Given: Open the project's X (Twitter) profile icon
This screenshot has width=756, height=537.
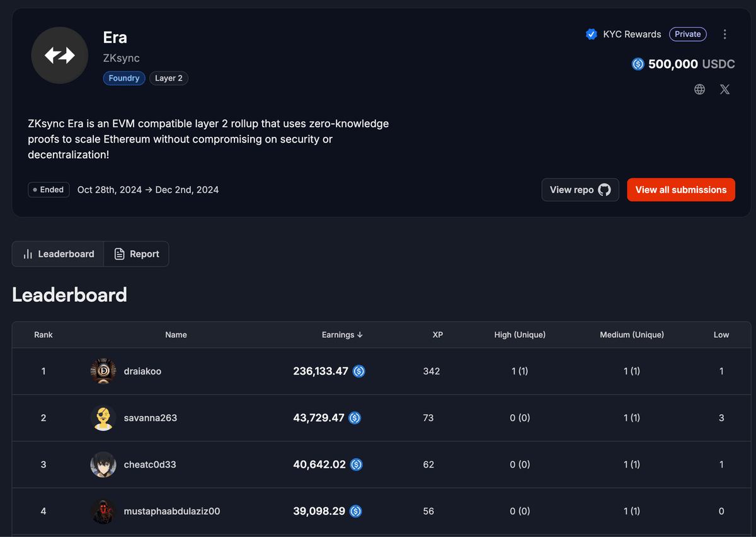Looking at the screenshot, I should (x=724, y=89).
